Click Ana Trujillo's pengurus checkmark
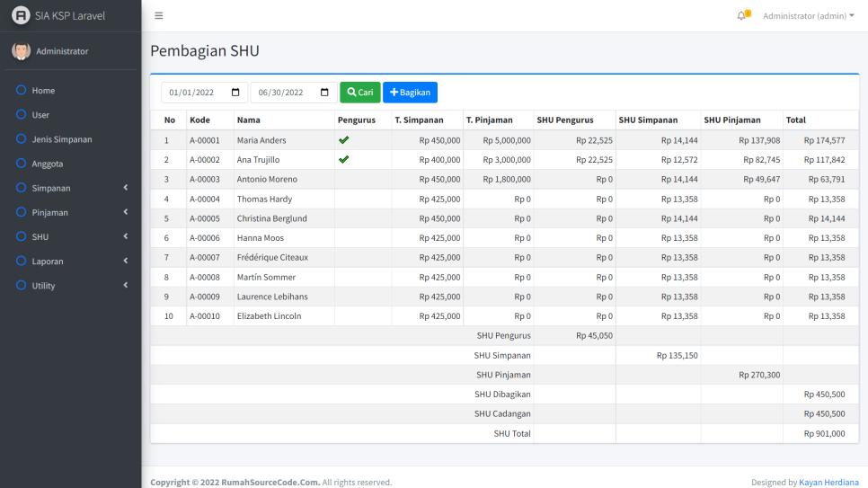The width and height of the screenshot is (868, 488). [343, 159]
